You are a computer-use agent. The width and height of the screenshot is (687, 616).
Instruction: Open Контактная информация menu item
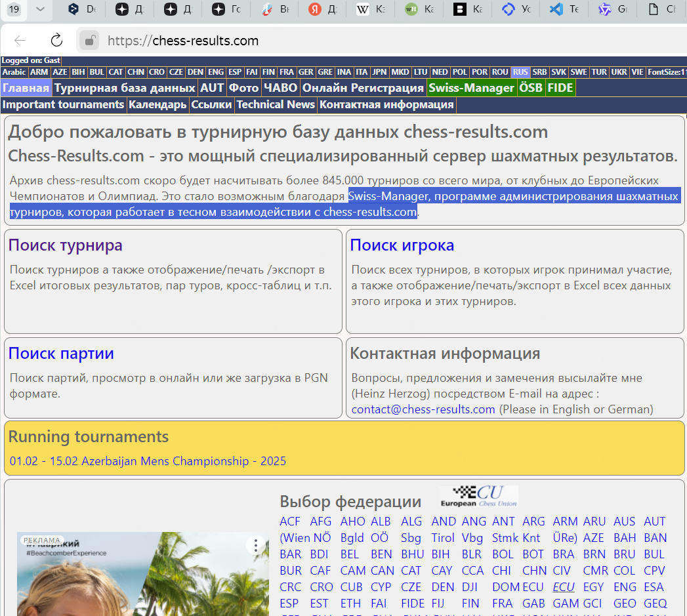click(386, 105)
